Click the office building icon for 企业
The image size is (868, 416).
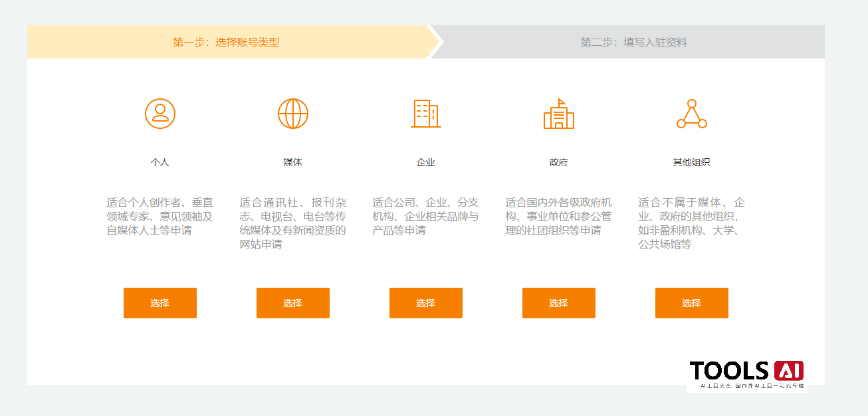coord(426,114)
